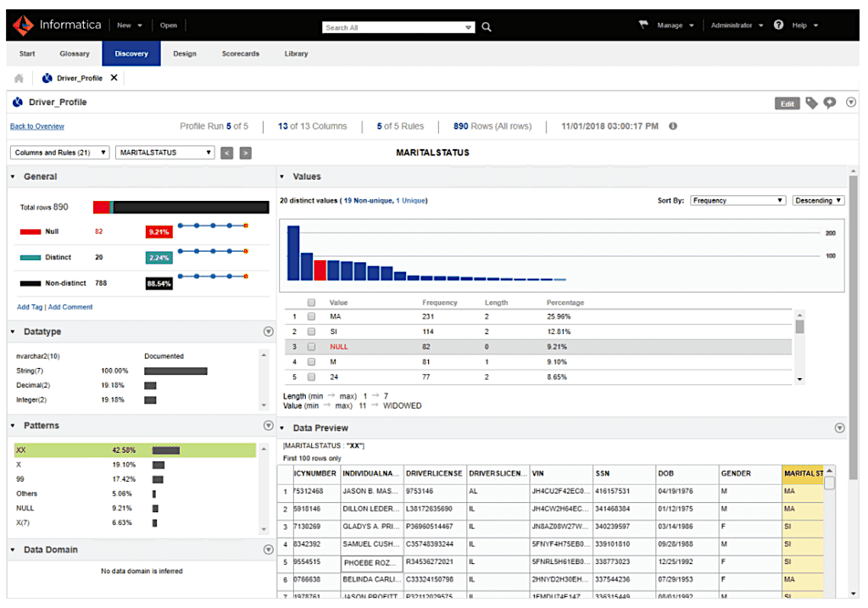The height and width of the screenshot is (608, 868).
Task: Open the Columns and Rules dropdown
Action: tap(58, 153)
